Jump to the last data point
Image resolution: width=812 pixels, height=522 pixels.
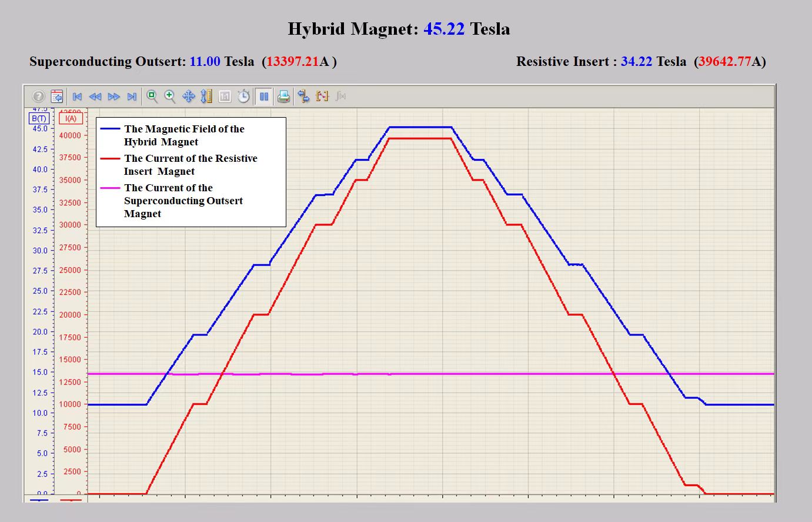click(132, 97)
